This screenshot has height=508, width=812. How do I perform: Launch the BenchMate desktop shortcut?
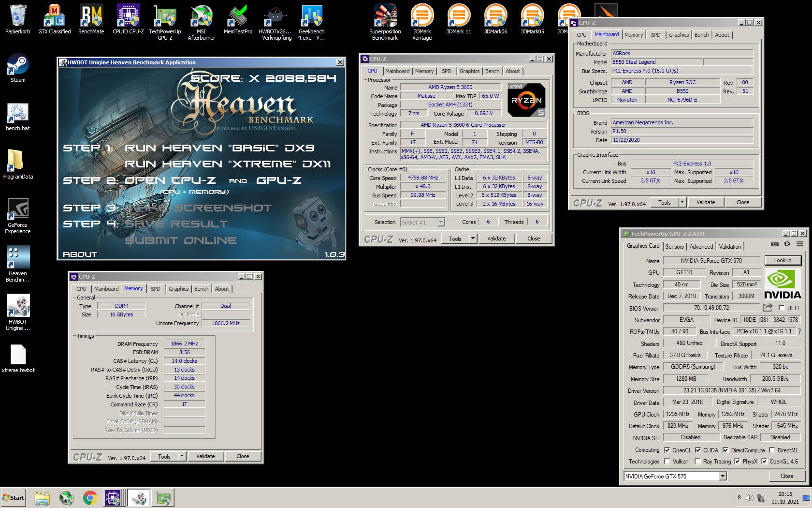coord(91,19)
